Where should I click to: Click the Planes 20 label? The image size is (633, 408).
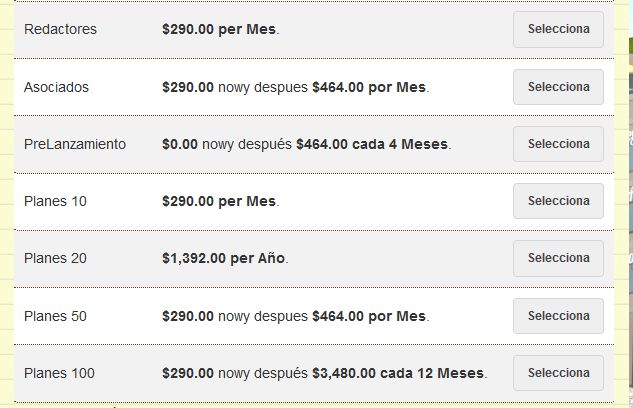click(x=55, y=258)
